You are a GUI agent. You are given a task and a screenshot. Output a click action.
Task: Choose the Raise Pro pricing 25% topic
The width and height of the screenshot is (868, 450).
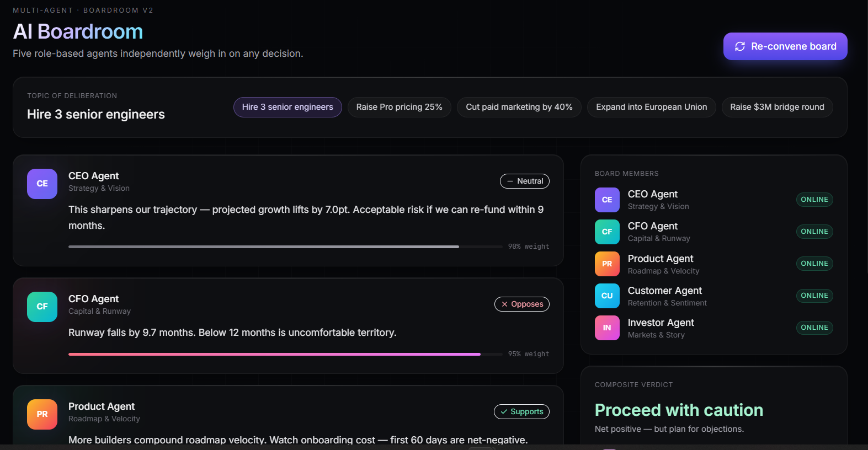pyautogui.click(x=400, y=107)
